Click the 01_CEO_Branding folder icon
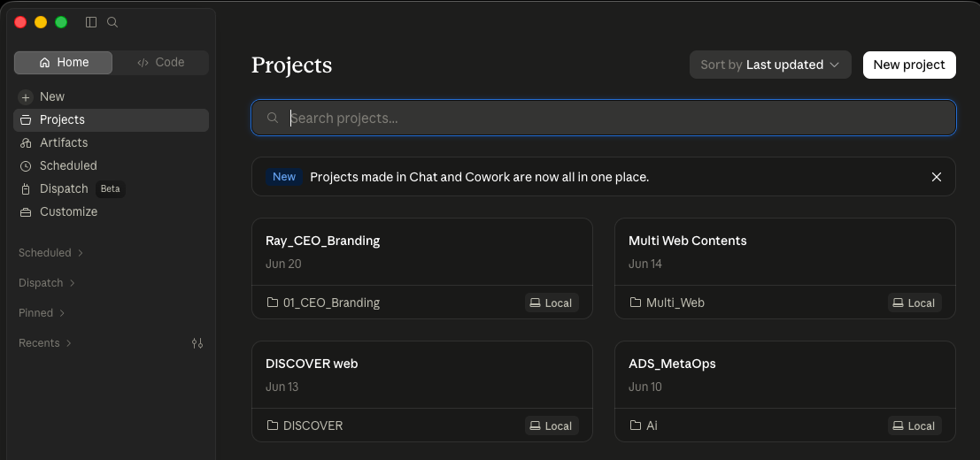The height and width of the screenshot is (460, 980). 273,302
